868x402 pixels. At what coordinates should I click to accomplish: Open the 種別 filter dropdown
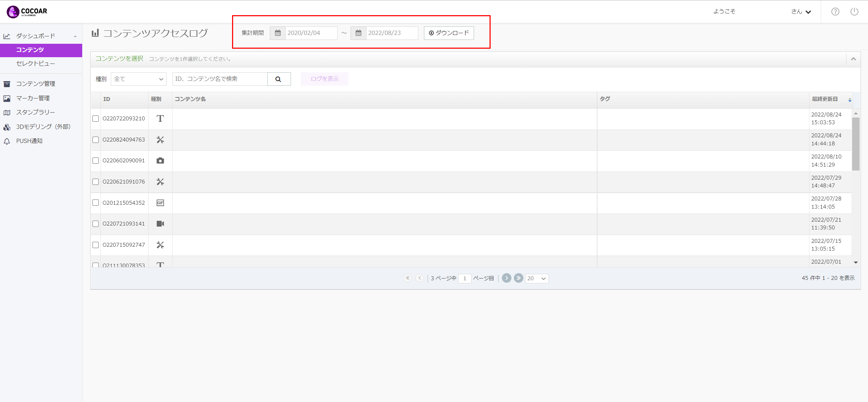pos(139,79)
